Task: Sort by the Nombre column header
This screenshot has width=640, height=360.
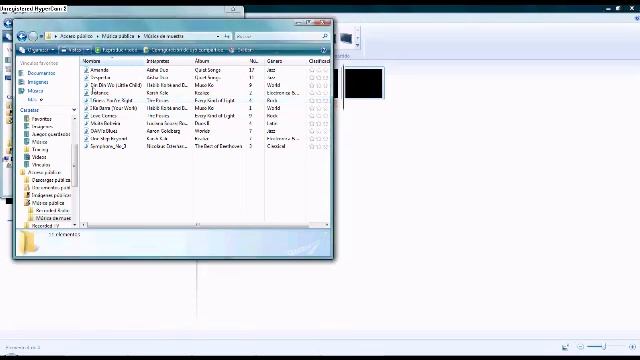Action: [112, 61]
